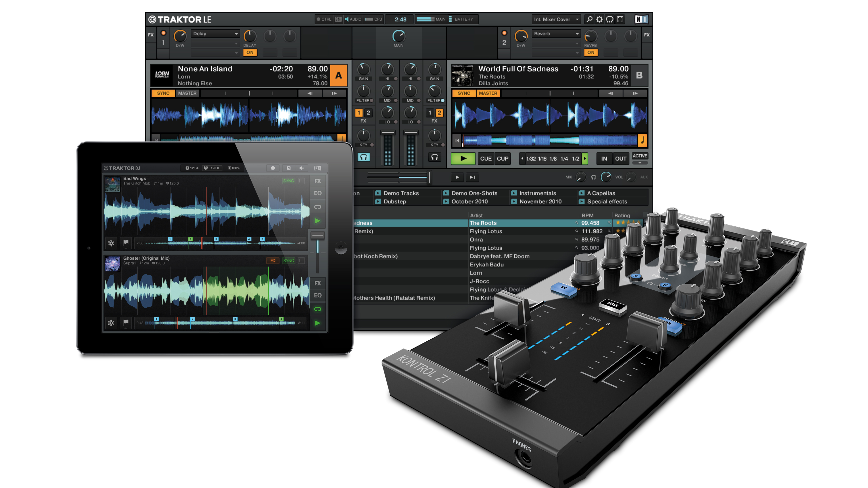Tap the play icon on iPad Ghoster deck

pyautogui.click(x=317, y=323)
